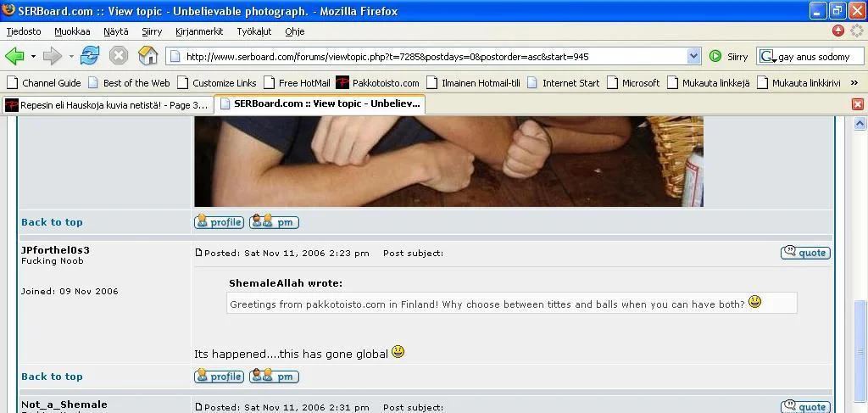Go to the Home page icon
The image size is (868, 413).
[148, 56]
